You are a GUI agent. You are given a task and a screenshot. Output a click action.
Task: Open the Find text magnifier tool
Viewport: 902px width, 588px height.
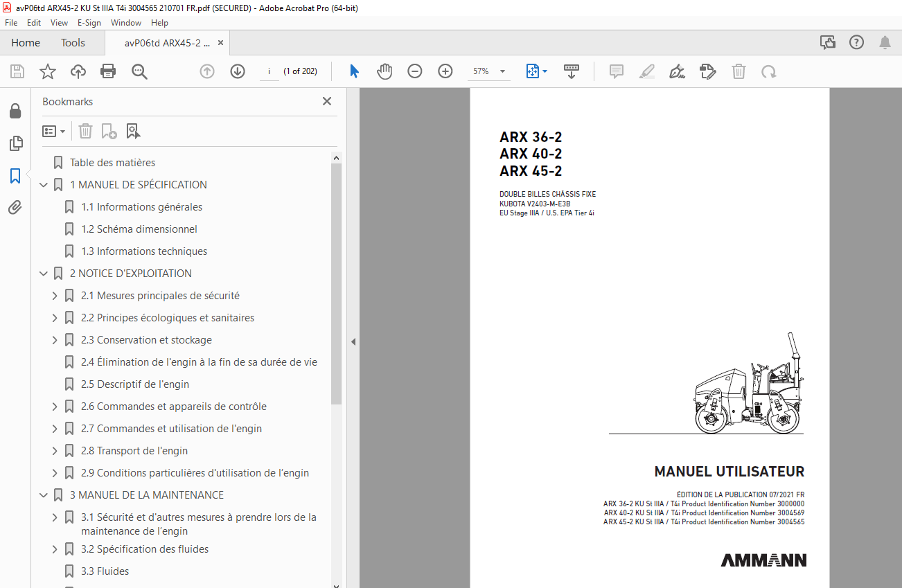tap(139, 71)
